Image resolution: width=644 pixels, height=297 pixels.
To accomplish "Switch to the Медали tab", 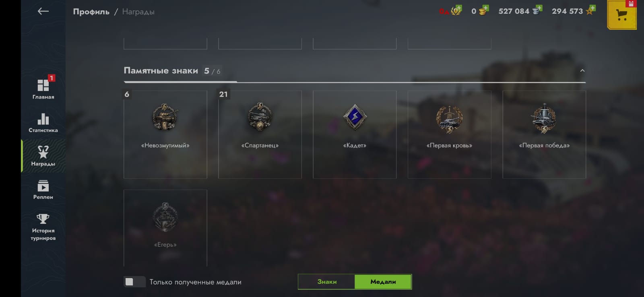I will (383, 282).
